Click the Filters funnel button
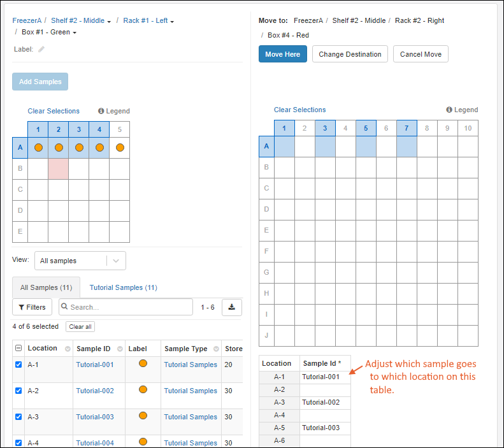This screenshot has height=448, width=504. click(32, 307)
